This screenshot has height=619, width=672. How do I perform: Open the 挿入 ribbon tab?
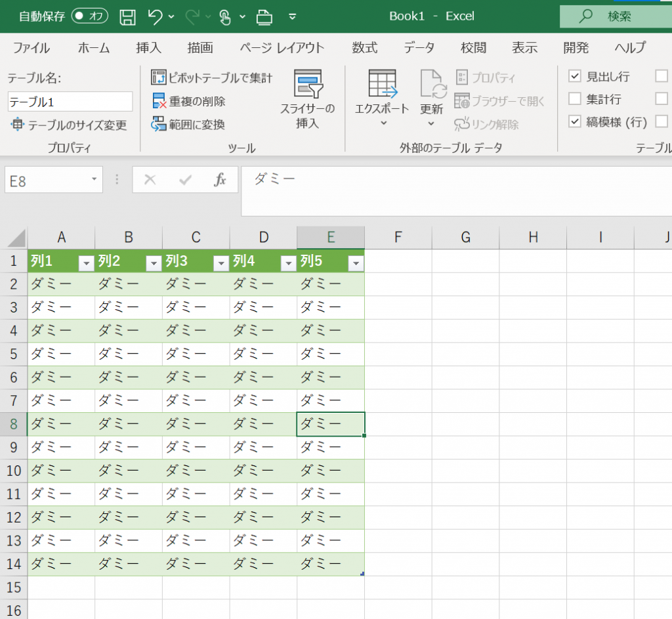148,47
